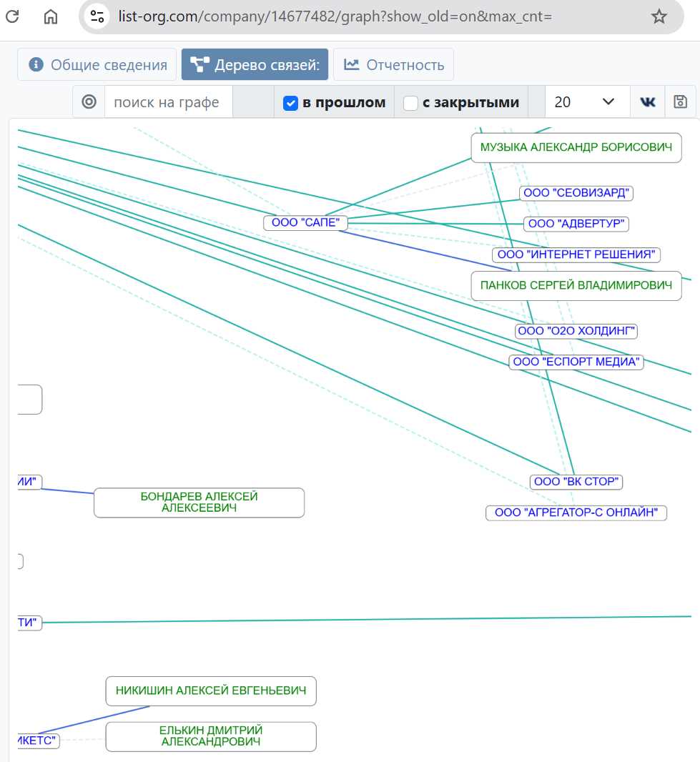
Task: Open the 20 count dropdown
Action: [x=587, y=102]
